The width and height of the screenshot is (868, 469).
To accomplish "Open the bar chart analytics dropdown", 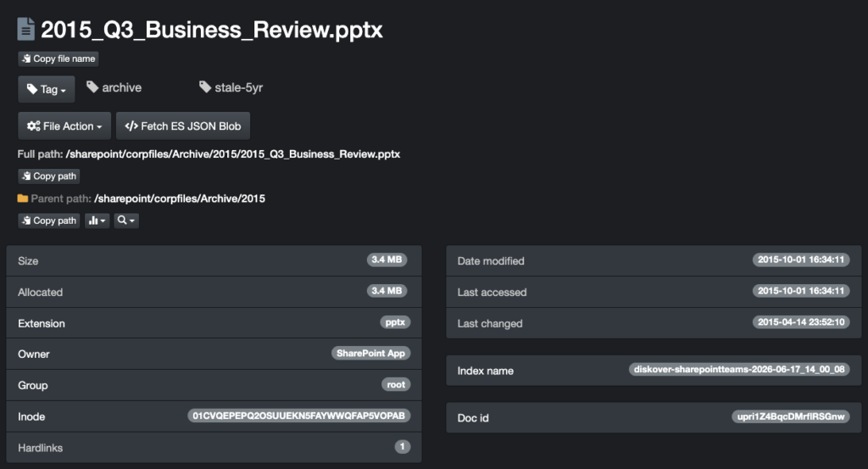I will (97, 221).
